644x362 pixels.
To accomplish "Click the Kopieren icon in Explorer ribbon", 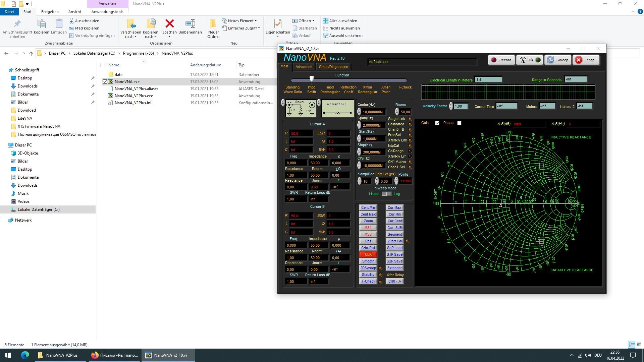I will tap(41, 23).
